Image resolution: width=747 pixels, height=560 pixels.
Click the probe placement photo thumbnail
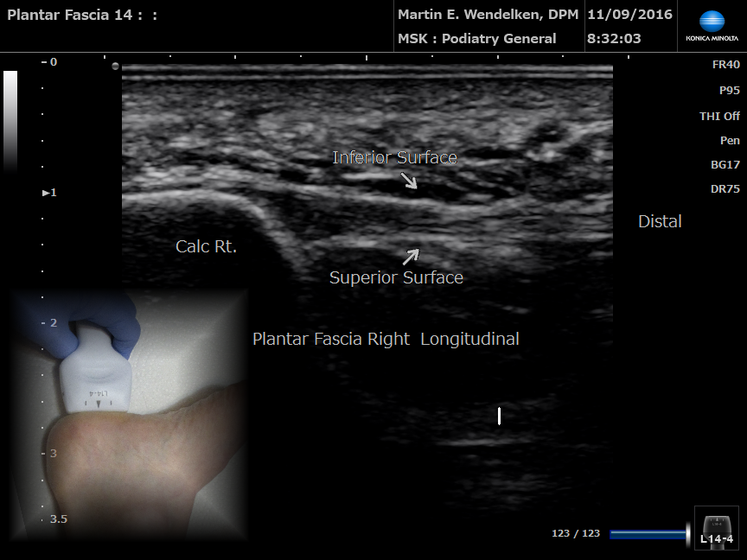coord(130,415)
